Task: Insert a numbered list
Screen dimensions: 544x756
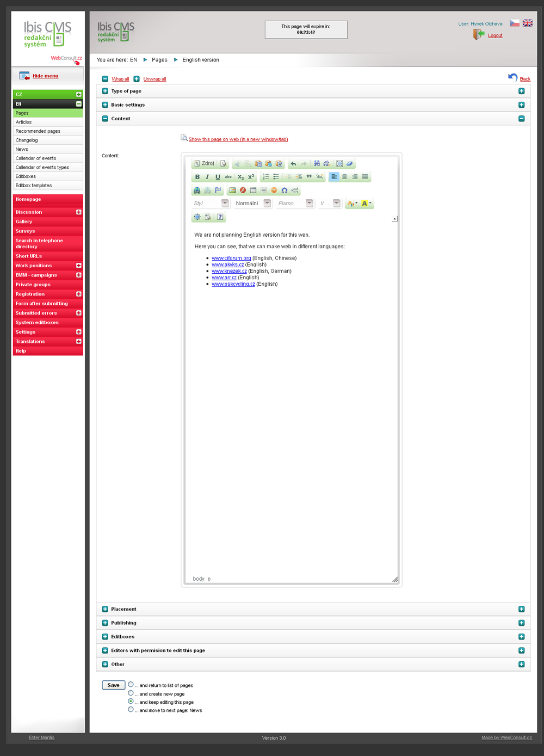Action: [265, 177]
